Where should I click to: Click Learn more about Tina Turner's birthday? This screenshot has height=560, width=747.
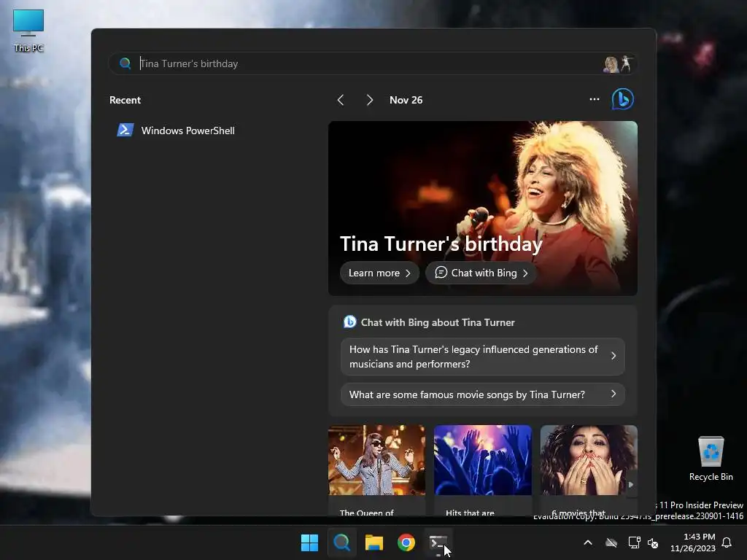[x=379, y=273]
